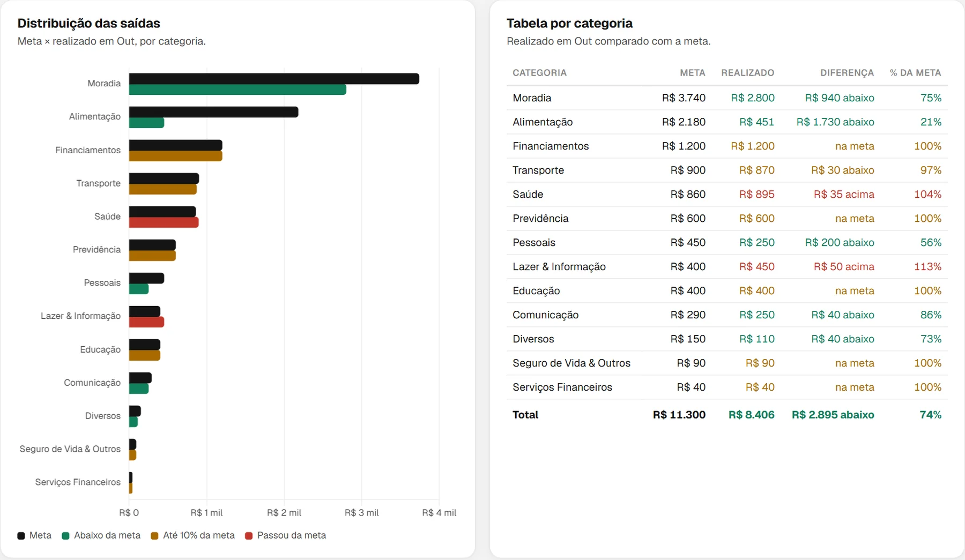Click Financiamentos in the table
This screenshot has width=965, height=560.
(x=551, y=146)
